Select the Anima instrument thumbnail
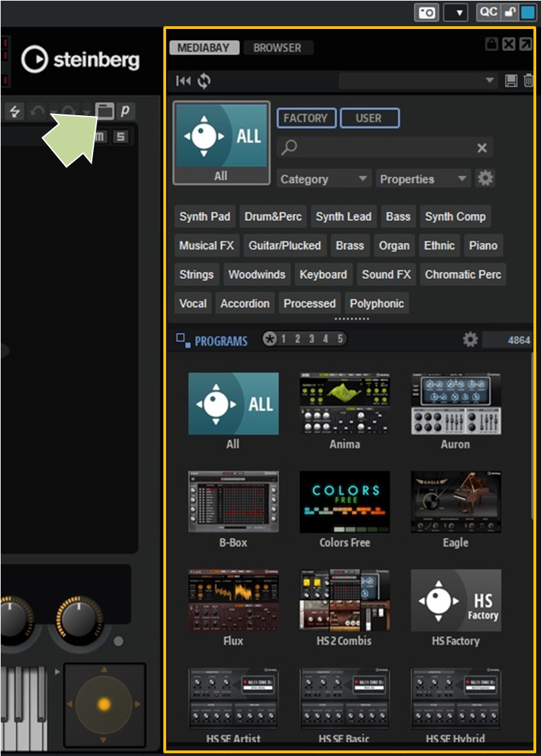The width and height of the screenshot is (541, 756). [345, 404]
